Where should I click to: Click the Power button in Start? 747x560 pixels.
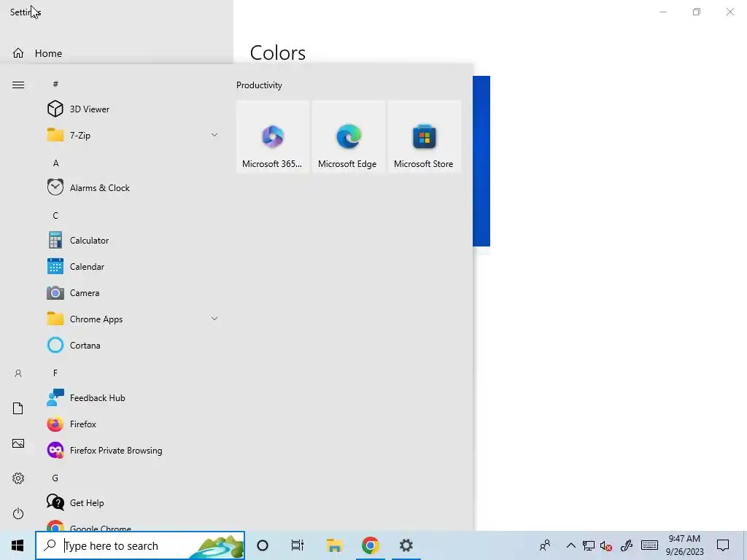point(18,513)
